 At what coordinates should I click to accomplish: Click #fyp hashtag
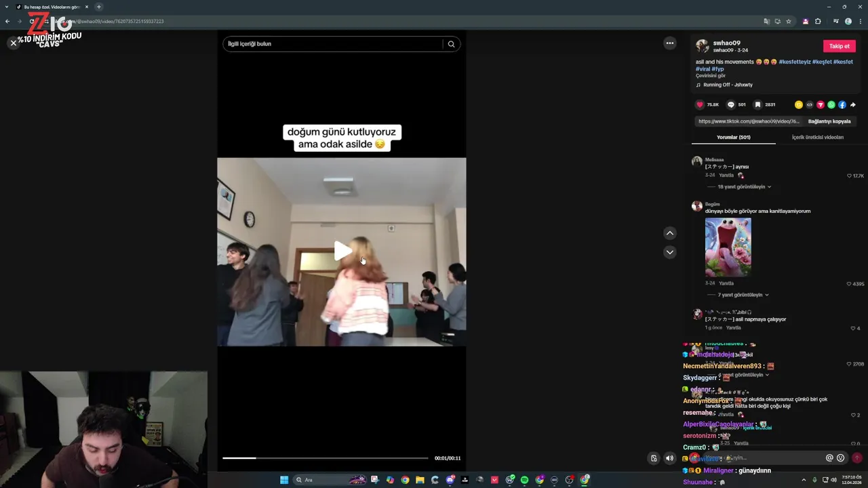tap(718, 69)
